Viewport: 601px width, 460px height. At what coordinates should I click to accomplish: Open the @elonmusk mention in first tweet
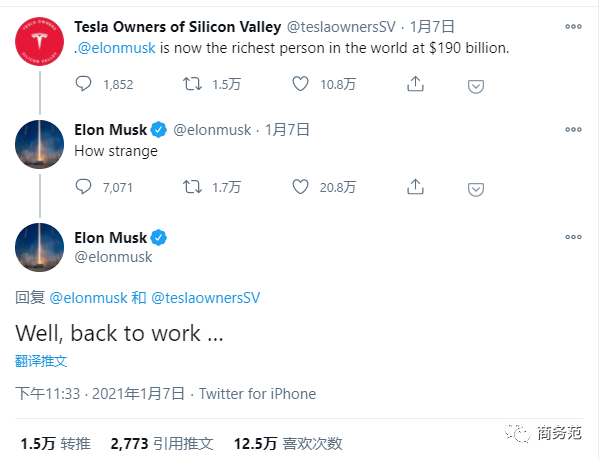pyautogui.click(x=117, y=48)
